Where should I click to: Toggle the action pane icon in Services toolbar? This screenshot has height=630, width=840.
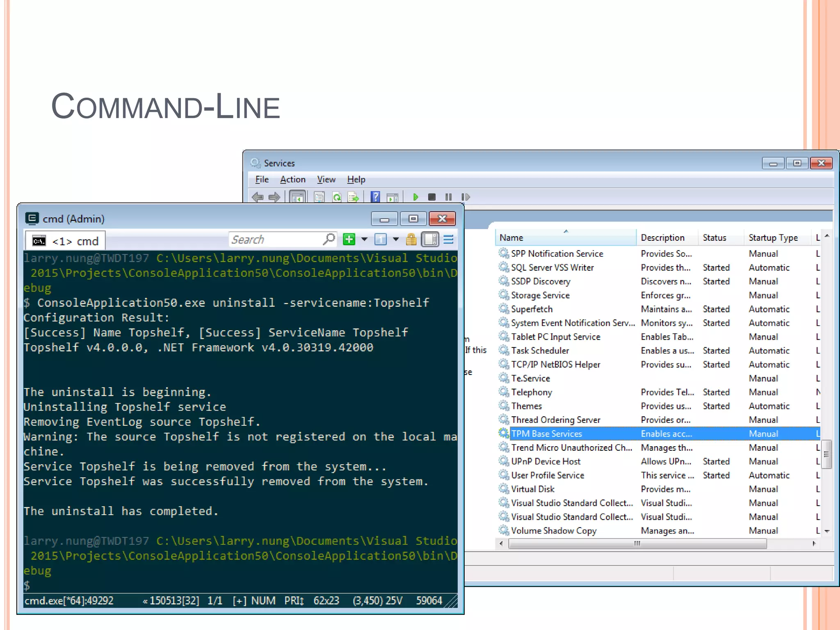393,198
